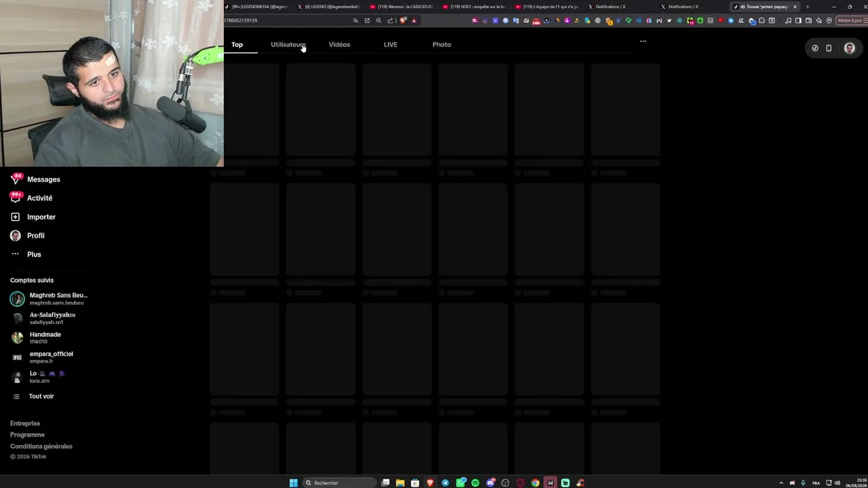The width and height of the screenshot is (868, 488).
Task: Switch to the Top search tab
Action: (x=237, y=45)
